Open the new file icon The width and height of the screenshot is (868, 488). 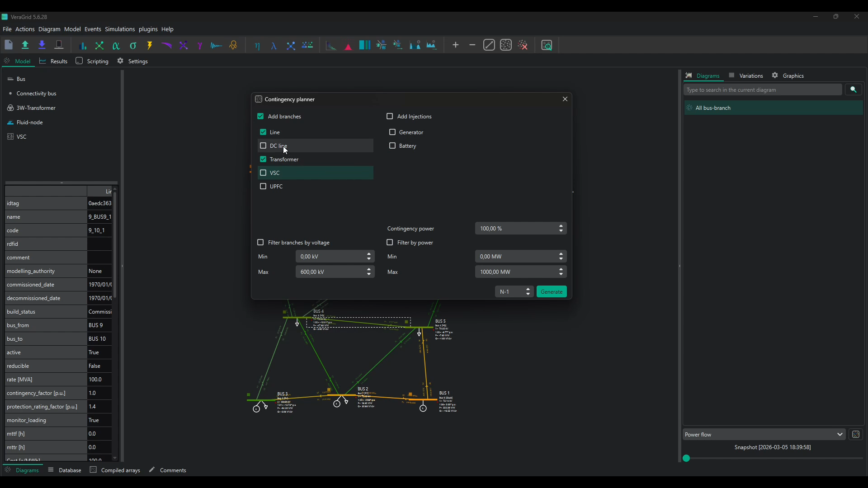(x=9, y=45)
